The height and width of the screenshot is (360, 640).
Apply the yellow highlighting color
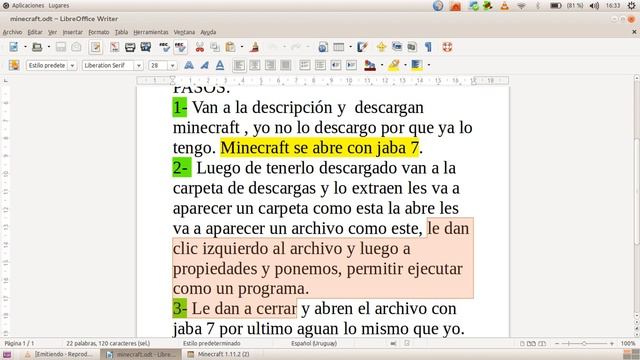tap(394, 65)
